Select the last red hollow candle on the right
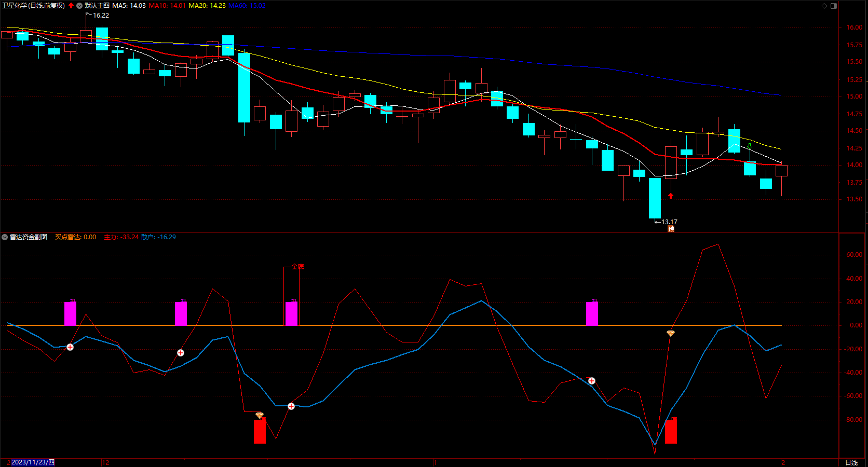 [x=781, y=171]
